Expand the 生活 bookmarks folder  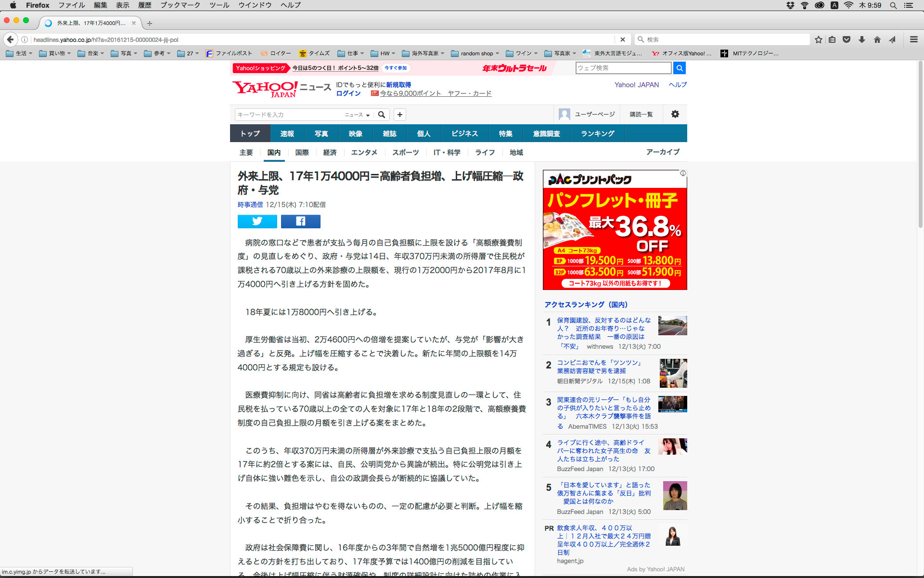tap(20, 53)
